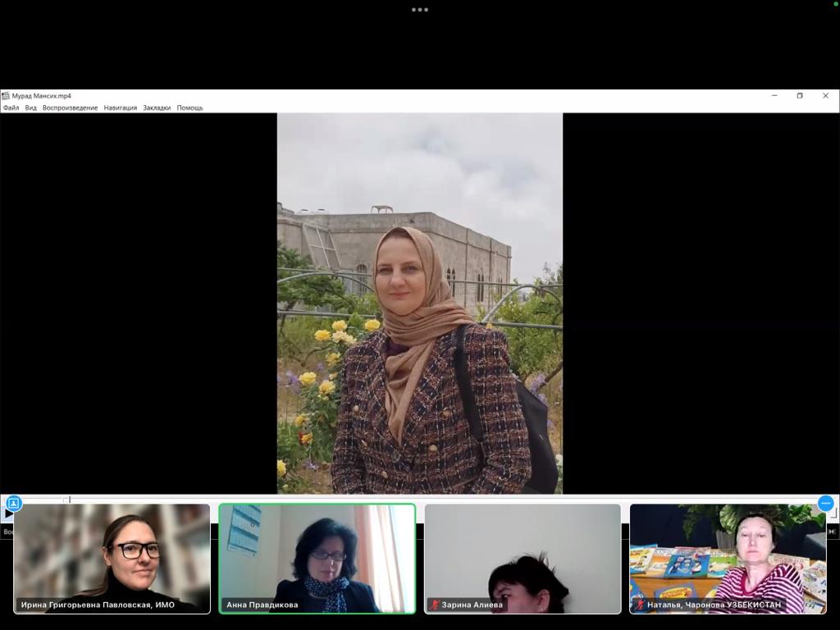Click the video seek bar
The image size is (840, 630).
click(410, 498)
